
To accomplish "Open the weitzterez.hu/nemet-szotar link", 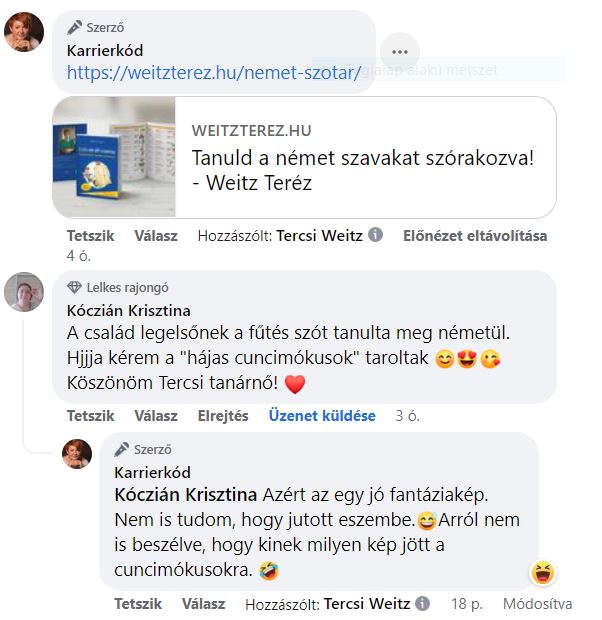I will pyautogui.click(x=214, y=72).
